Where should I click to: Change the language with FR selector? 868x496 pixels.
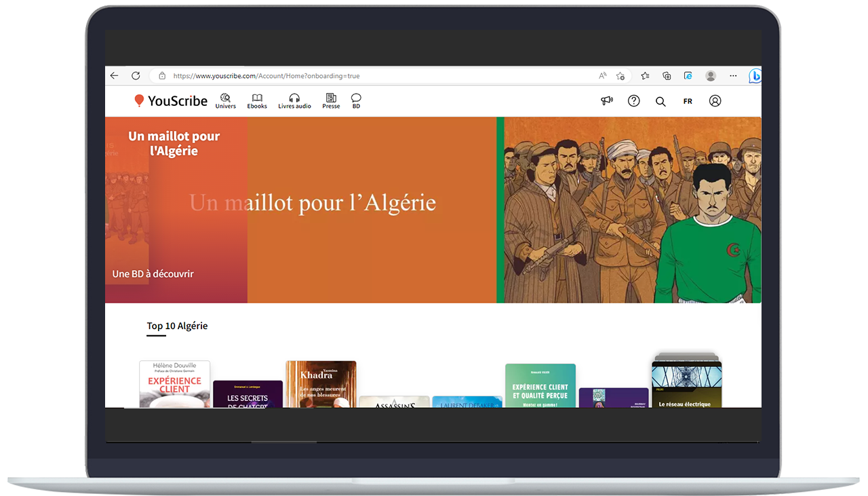688,101
